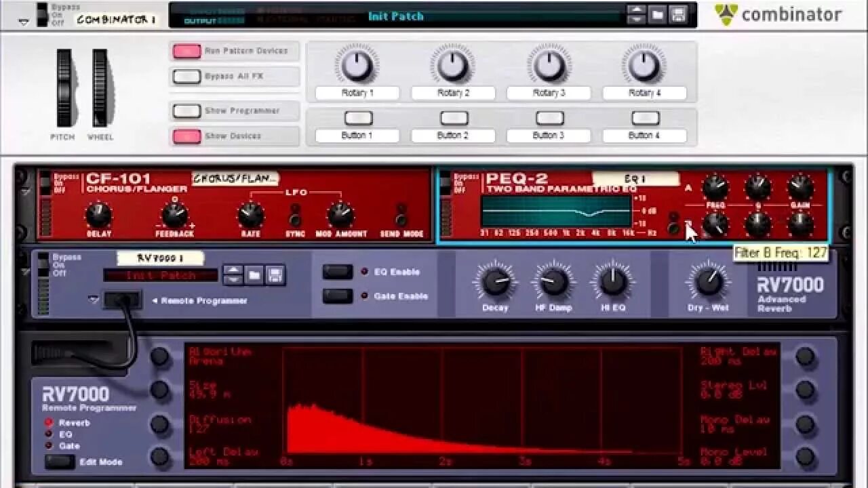Activate Combinator Button 4
The width and height of the screenshot is (868, 488).
[x=645, y=119]
